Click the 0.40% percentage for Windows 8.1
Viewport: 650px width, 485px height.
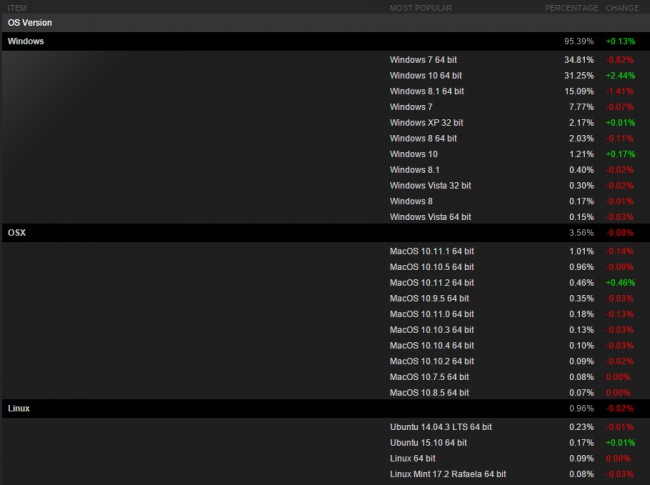coord(581,170)
